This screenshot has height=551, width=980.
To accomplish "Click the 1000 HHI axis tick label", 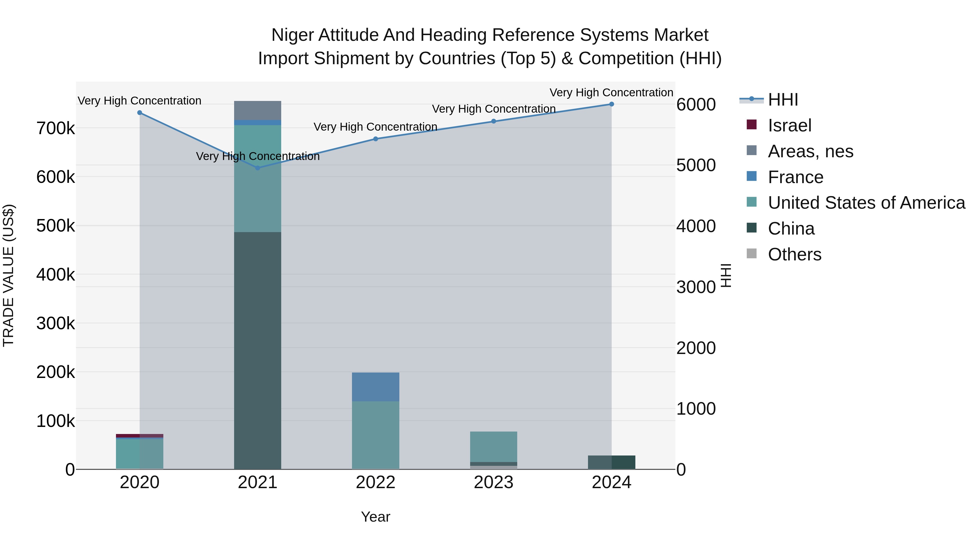I will point(696,409).
